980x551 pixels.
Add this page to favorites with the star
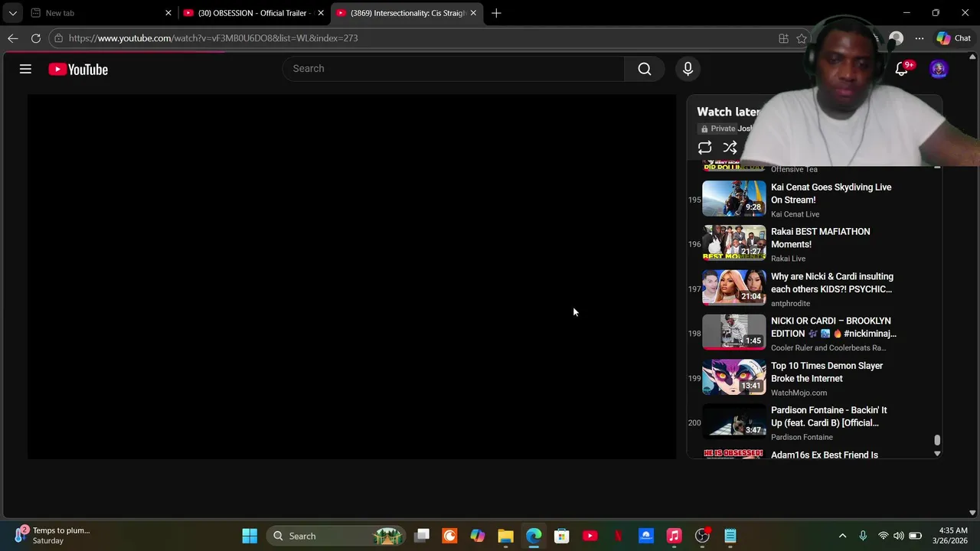click(802, 37)
